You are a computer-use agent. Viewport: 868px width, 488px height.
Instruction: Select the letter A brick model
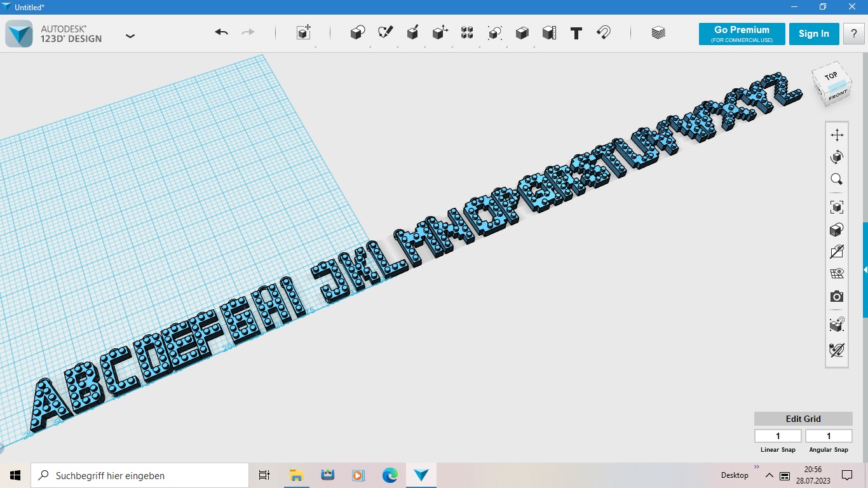(x=51, y=405)
